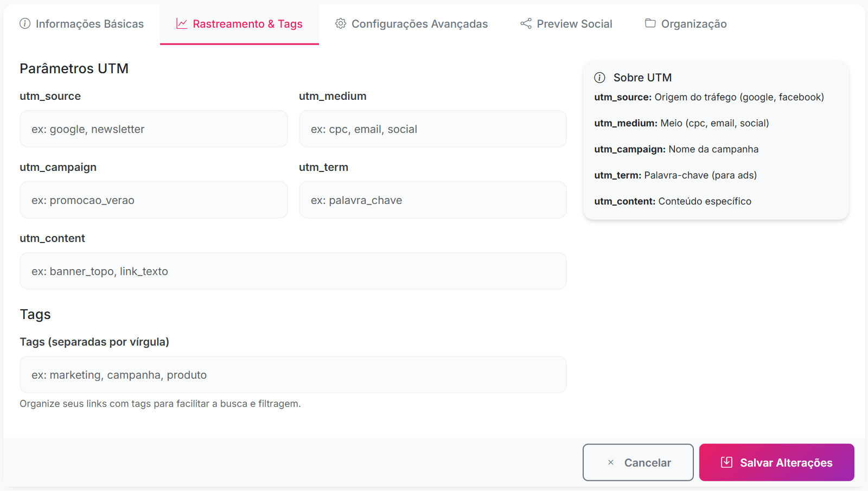Click the utm_content input field
This screenshot has width=868, height=491.
click(293, 271)
